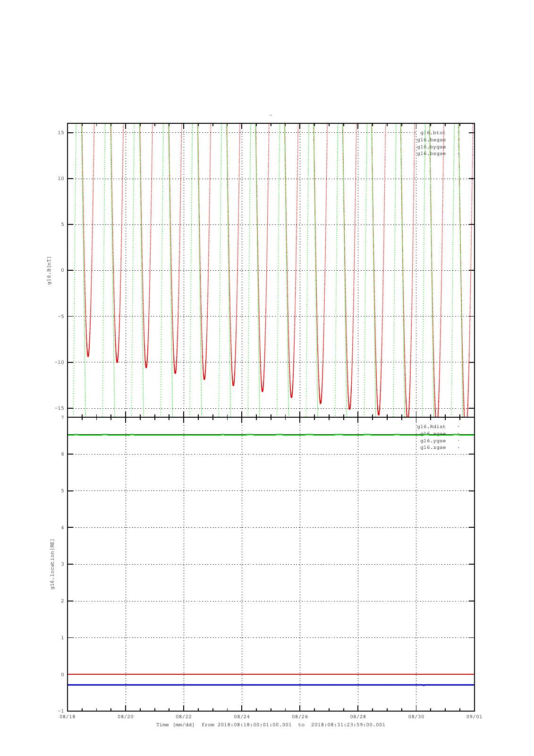Click the g16.bygse legend entry
The width and height of the screenshot is (534, 756).
[x=431, y=147]
